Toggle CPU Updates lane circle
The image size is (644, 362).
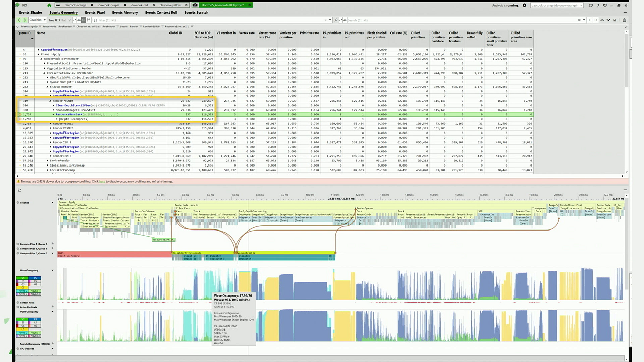[x=18, y=349]
